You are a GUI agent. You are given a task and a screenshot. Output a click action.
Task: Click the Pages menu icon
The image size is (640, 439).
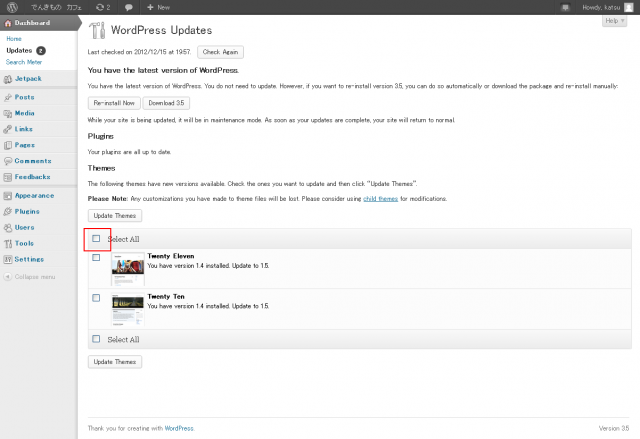(x=8, y=145)
